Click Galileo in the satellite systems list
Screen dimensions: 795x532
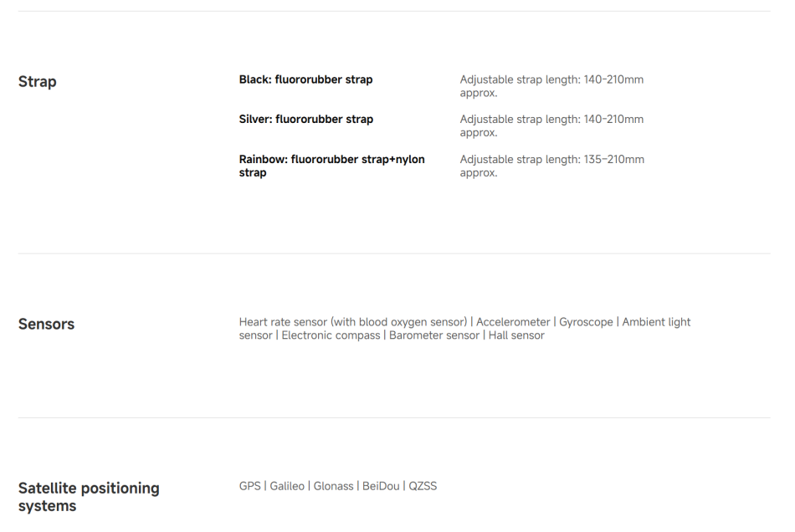pyautogui.click(x=288, y=486)
